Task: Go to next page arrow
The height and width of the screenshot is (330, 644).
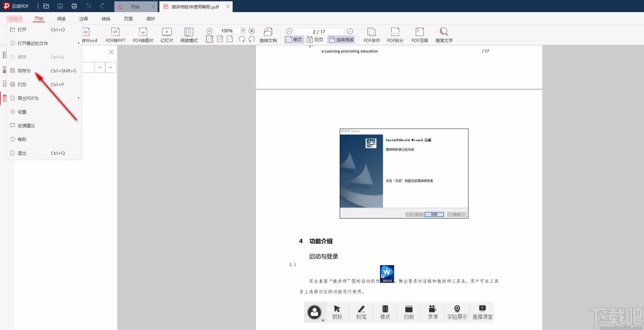Action: coord(350,31)
